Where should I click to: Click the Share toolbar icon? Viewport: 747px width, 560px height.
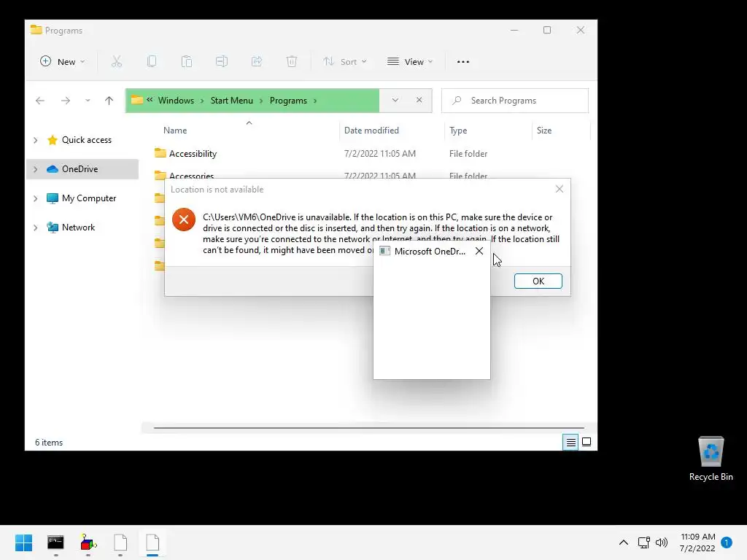coord(257,61)
